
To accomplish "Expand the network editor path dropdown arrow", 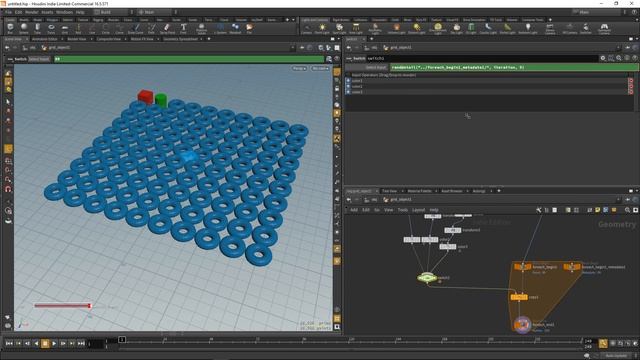I will click(619, 200).
